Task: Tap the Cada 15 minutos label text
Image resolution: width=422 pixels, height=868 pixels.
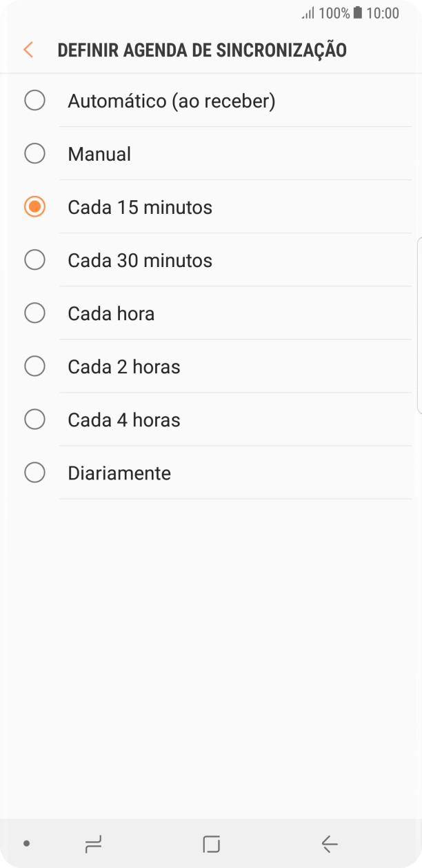Action: point(139,206)
